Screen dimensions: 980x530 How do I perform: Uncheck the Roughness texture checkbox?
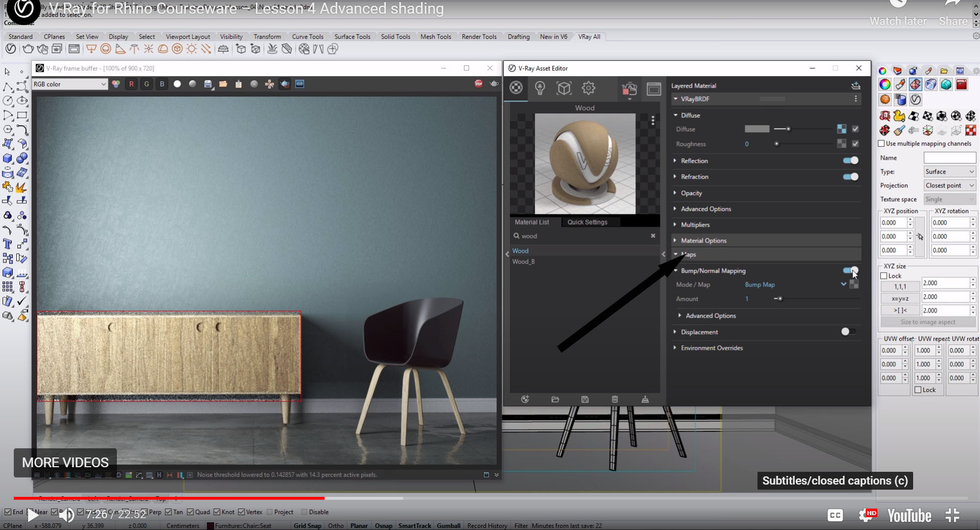(x=855, y=143)
